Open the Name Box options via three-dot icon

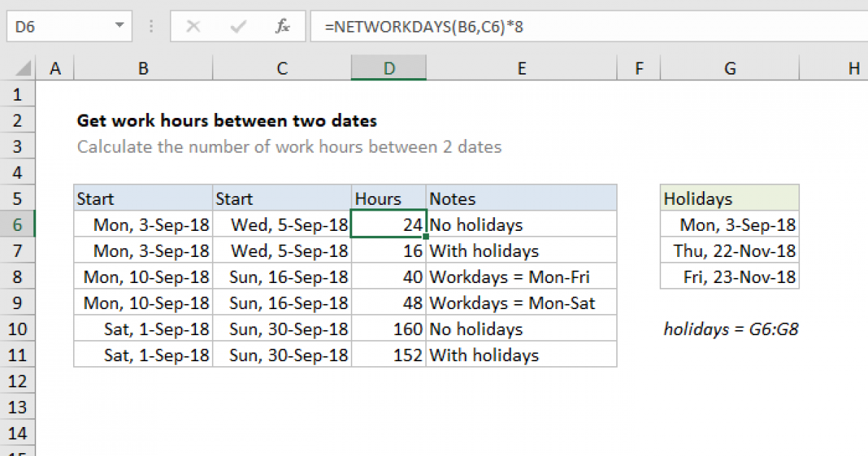(x=150, y=26)
